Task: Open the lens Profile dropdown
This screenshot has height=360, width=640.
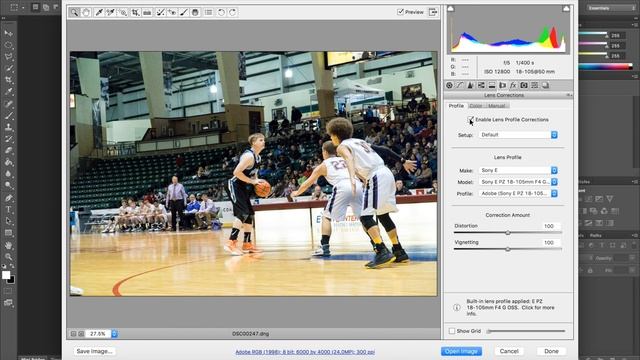Action: (518, 193)
